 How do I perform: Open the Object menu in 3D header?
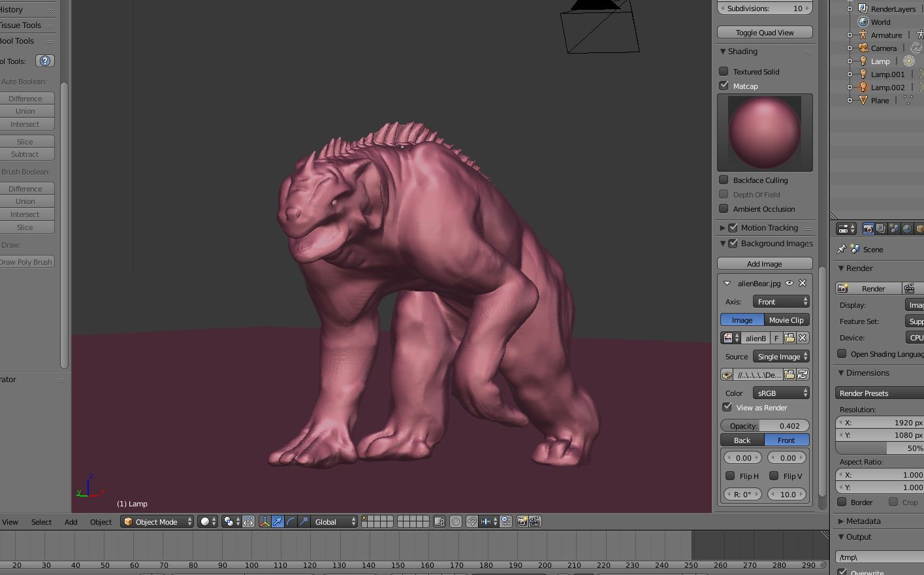pos(101,521)
